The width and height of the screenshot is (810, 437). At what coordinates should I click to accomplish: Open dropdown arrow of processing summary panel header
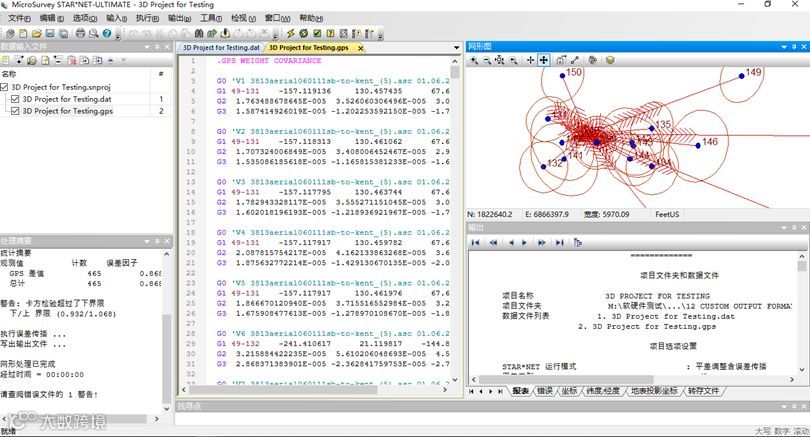(148, 241)
